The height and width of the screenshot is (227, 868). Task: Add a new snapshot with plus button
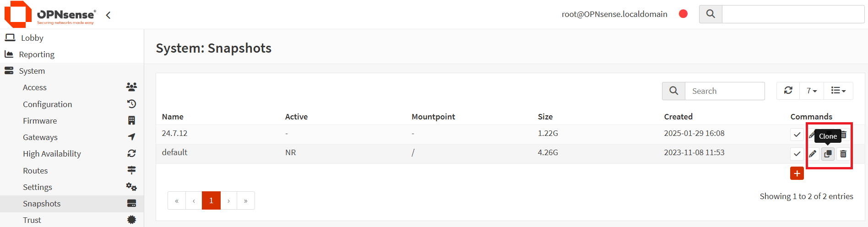[797, 173]
